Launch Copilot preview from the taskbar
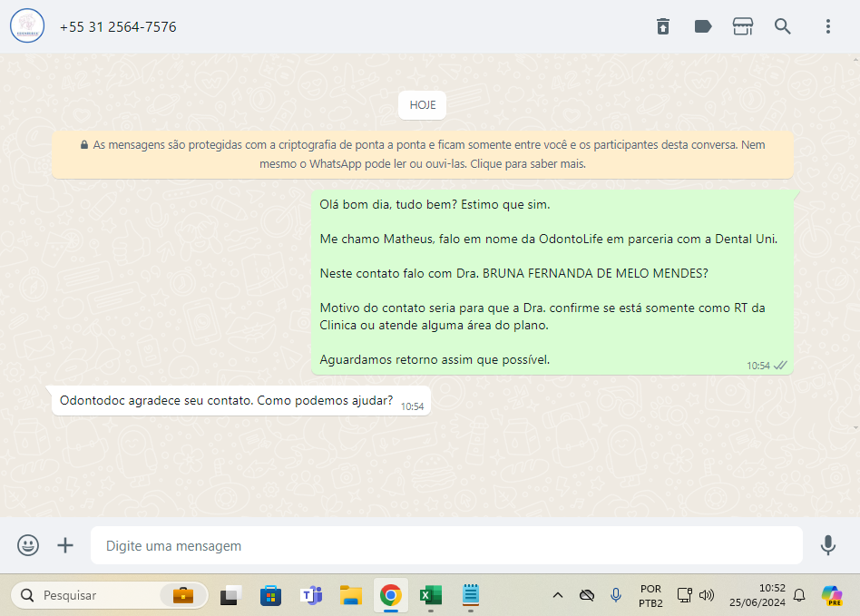Viewport: 860px width, 616px height. pyautogui.click(x=832, y=596)
